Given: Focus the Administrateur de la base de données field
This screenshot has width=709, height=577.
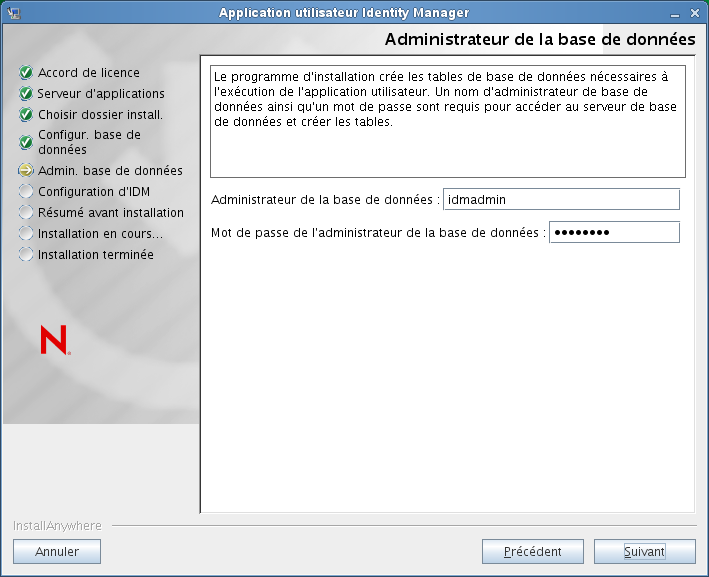Looking at the screenshot, I should [x=561, y=199].
